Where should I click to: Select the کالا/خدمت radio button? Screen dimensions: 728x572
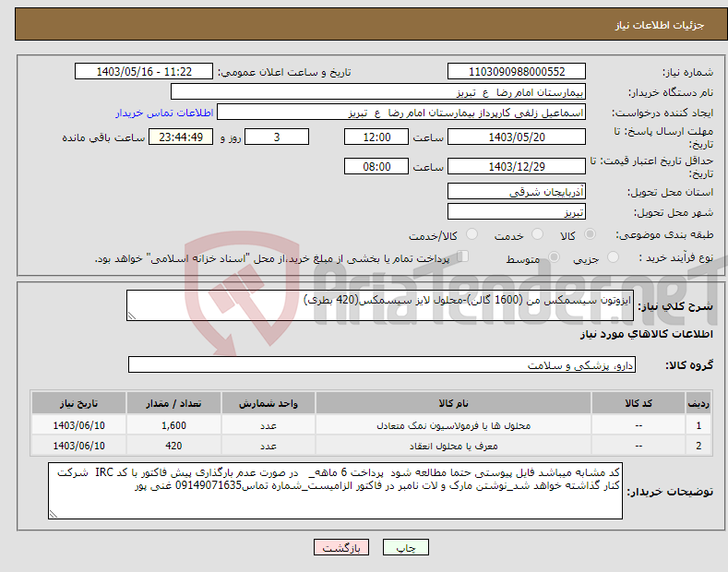pyautogui.click(x=471, y=234)
